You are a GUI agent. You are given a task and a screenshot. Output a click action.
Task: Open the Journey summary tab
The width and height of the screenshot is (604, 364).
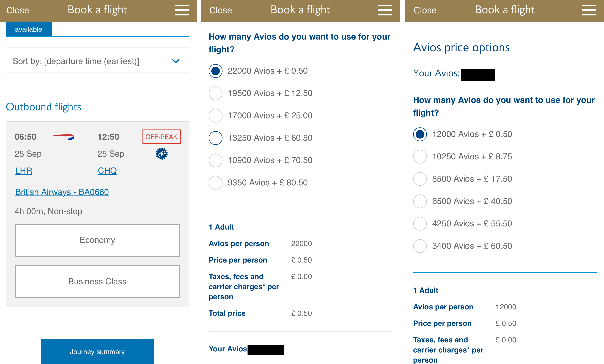[97, 352]
